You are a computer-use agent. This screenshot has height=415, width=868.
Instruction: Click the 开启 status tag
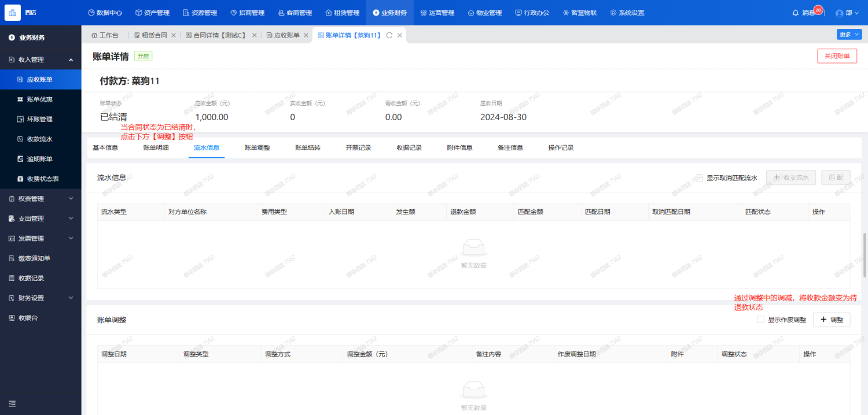pos(143,56)
